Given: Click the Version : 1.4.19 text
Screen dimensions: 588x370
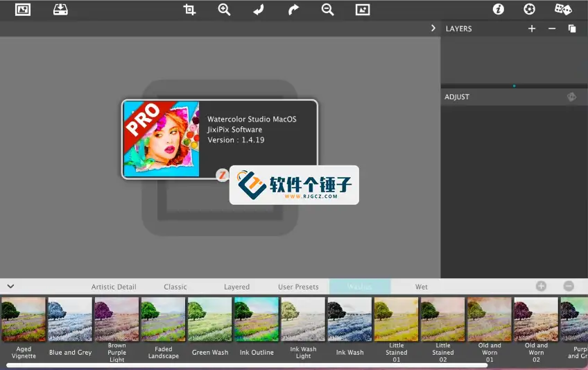Looking at the screenshot, I should click(236, 140).
